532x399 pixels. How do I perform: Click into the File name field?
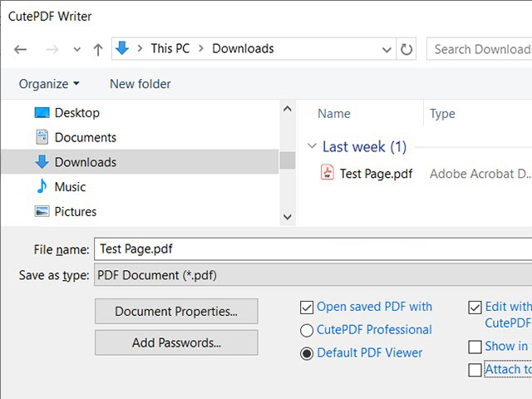coord(313,249)
